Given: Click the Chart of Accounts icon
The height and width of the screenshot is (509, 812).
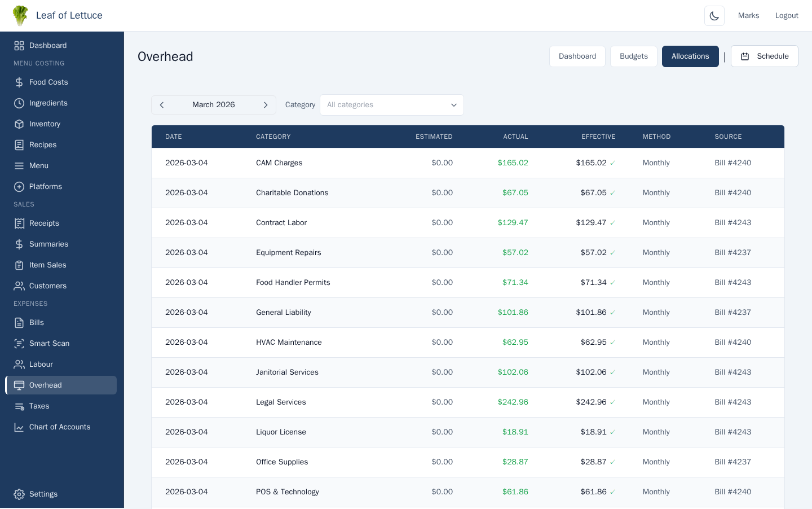Looking at the screenshot, I should (x=19, y=427).
